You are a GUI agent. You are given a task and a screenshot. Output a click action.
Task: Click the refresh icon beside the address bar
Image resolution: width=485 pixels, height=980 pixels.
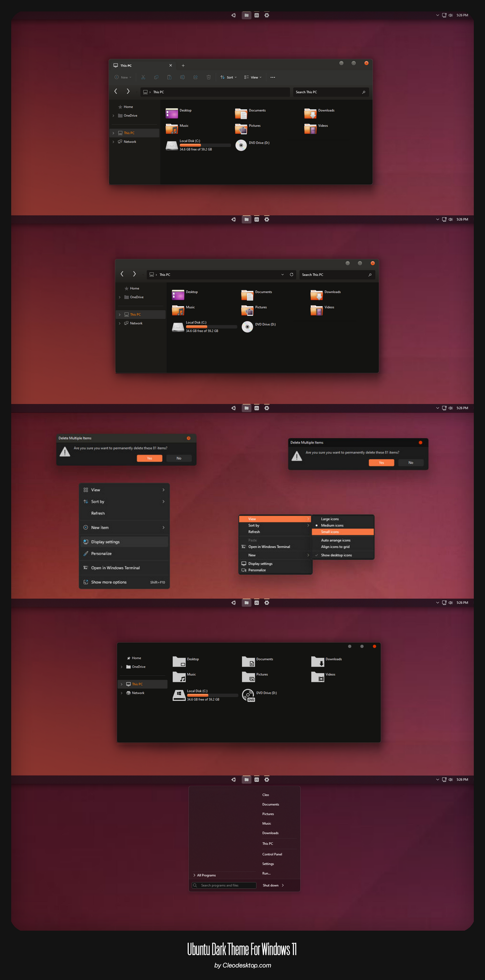tap(291, 274)
